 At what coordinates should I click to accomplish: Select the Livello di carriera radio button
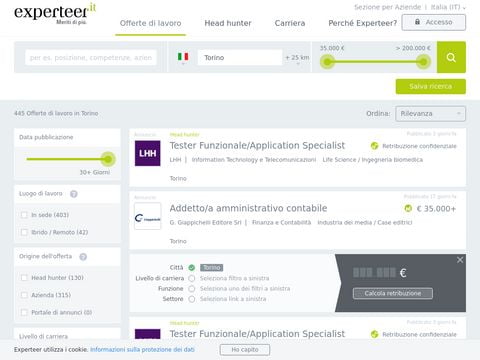pos(192,278)
